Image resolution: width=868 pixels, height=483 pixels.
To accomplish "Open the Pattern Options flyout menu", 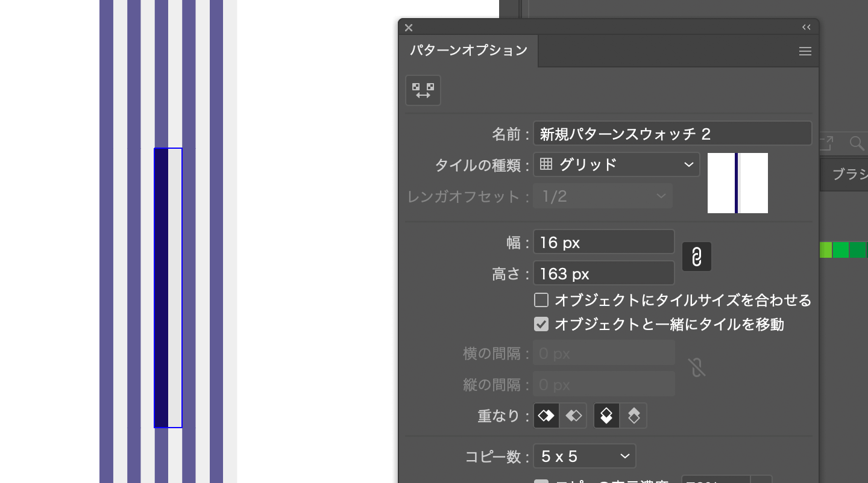I will pyautogui.click(x=805, y=51).
